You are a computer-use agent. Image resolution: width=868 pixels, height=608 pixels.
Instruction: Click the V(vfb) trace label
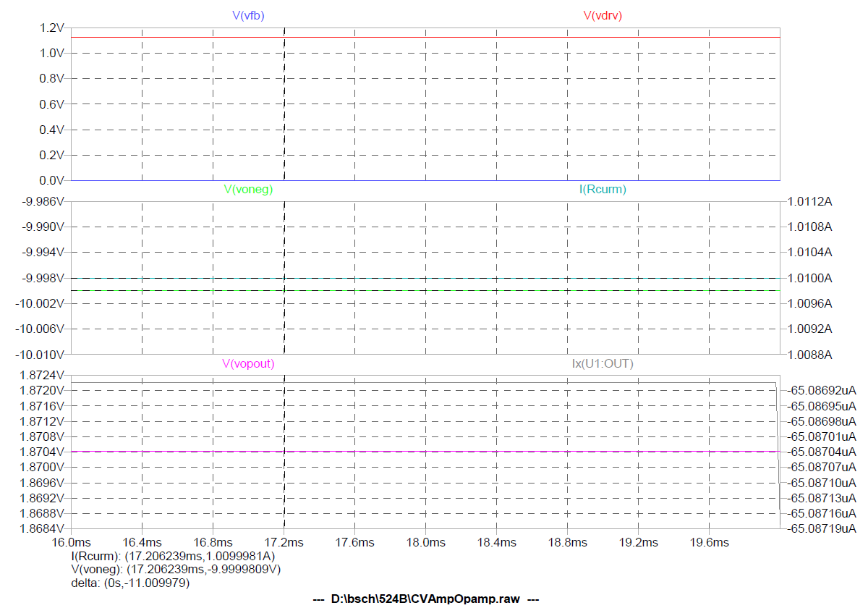248,15
